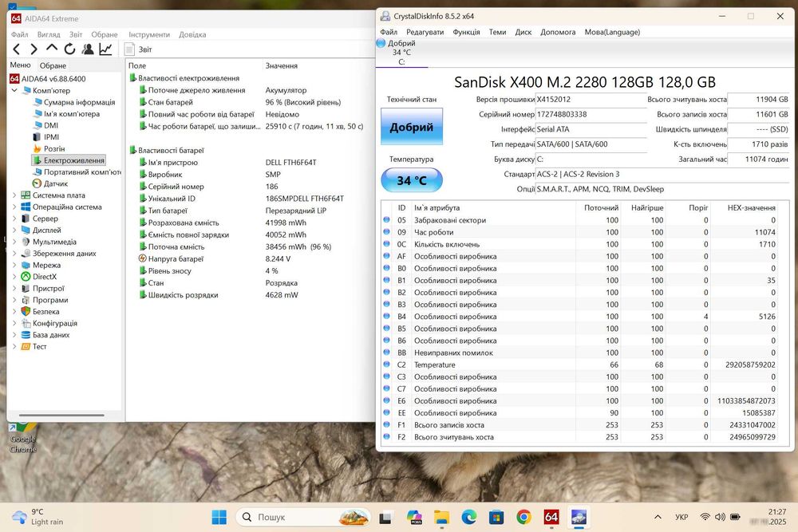Open the graph chart tool in AIDA64 toolbar
The width and height of the screenshot is (798, 532).
click(x=105, y=49)
